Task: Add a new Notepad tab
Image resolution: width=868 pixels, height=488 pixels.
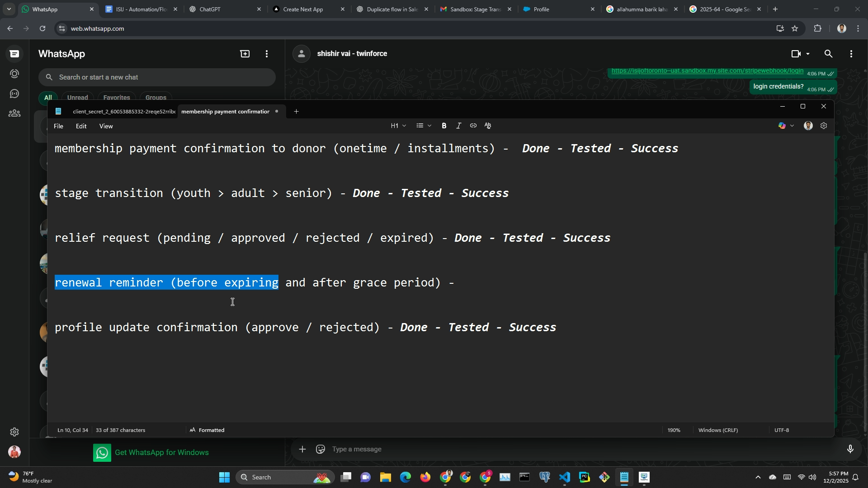Action: tap(296, 112)
